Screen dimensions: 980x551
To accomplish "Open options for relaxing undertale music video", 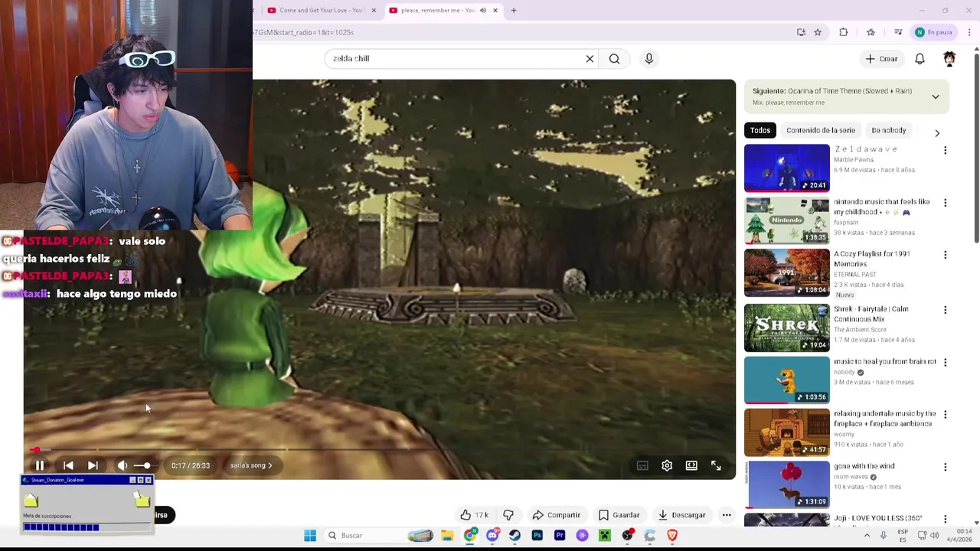I will (x=945, y=415).
